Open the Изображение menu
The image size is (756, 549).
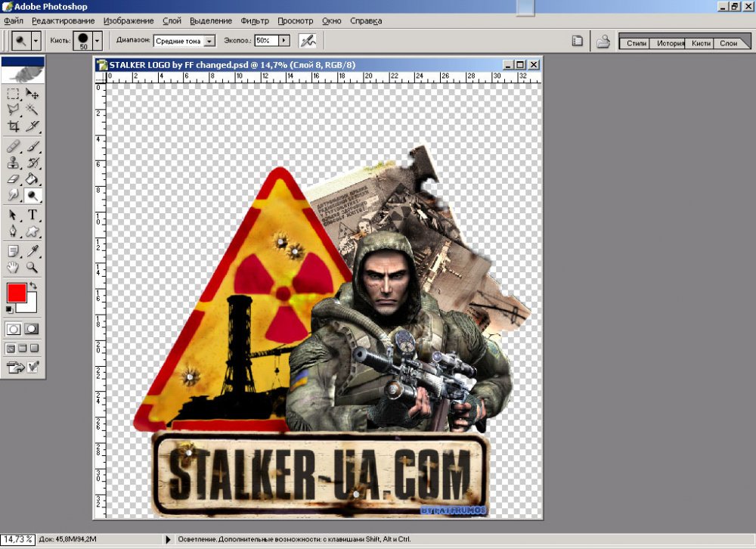[129, 20]
